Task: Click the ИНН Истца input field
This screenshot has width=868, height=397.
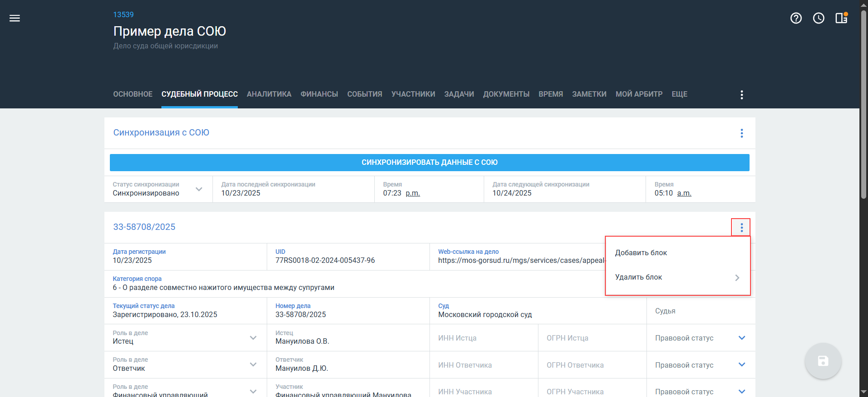Action: coord(483,338)
